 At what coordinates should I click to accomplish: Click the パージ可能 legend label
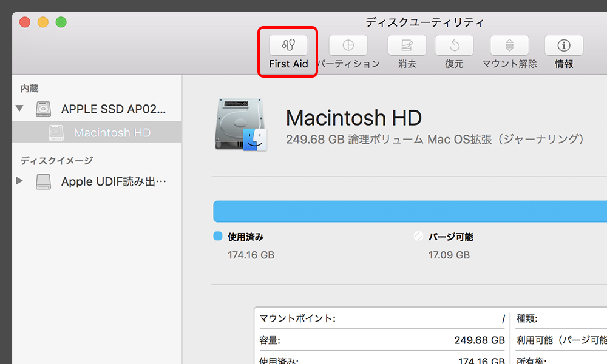point(450,237)
